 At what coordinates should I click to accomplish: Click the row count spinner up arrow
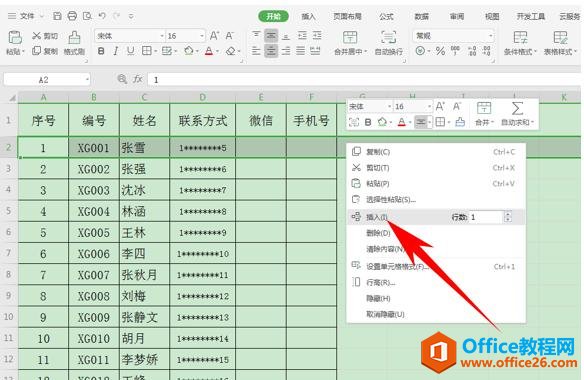coord(508,214)
